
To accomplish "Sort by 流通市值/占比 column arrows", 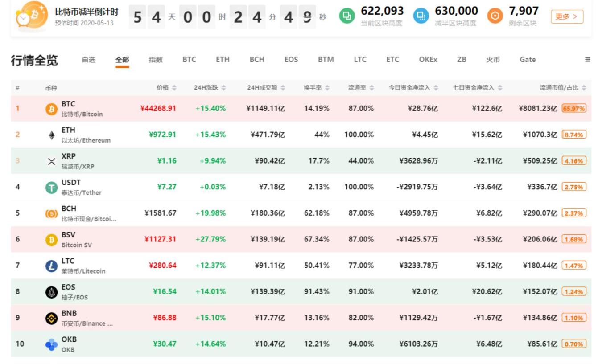I will click(x=583, y=88).
